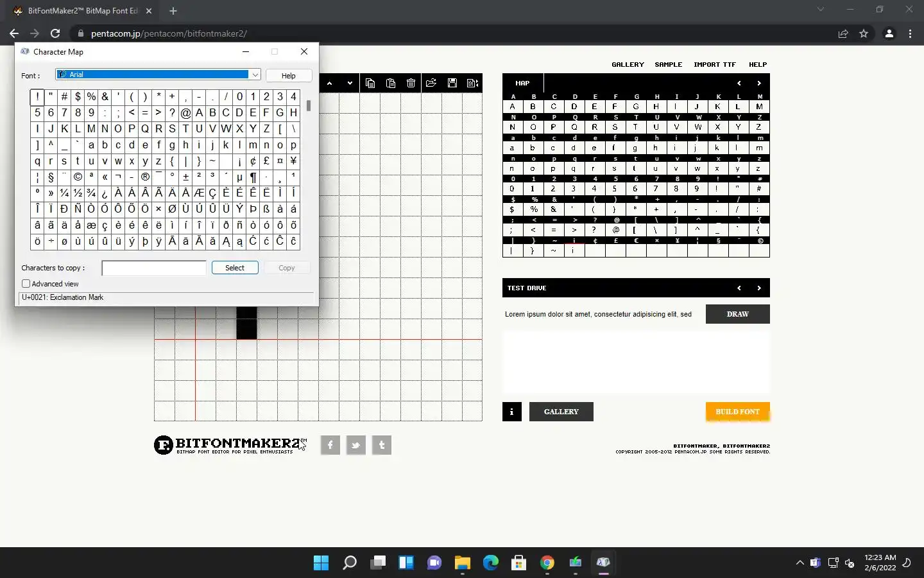This screenshot has width=924, height=578.
Task: Click the address bar URL
Action: (x=169, y=33)
